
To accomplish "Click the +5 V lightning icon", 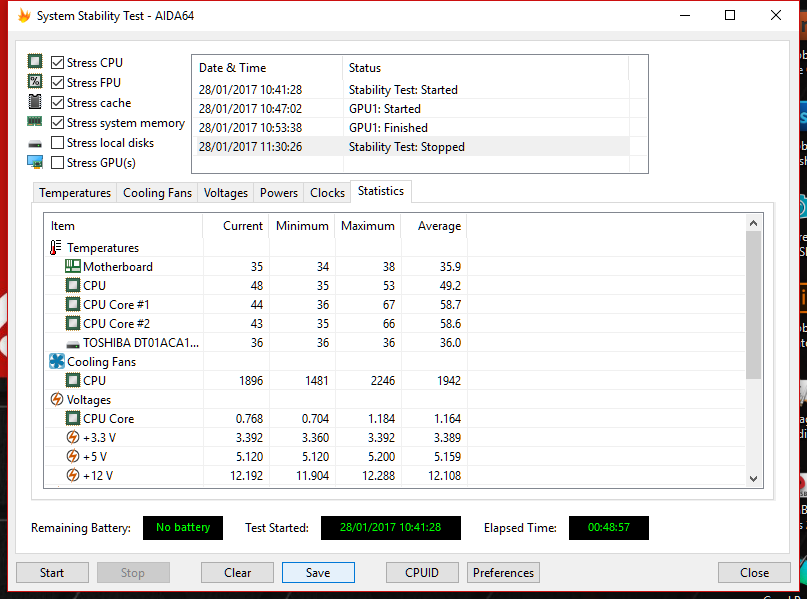I will pyautogui.click(x=73, y=456).
